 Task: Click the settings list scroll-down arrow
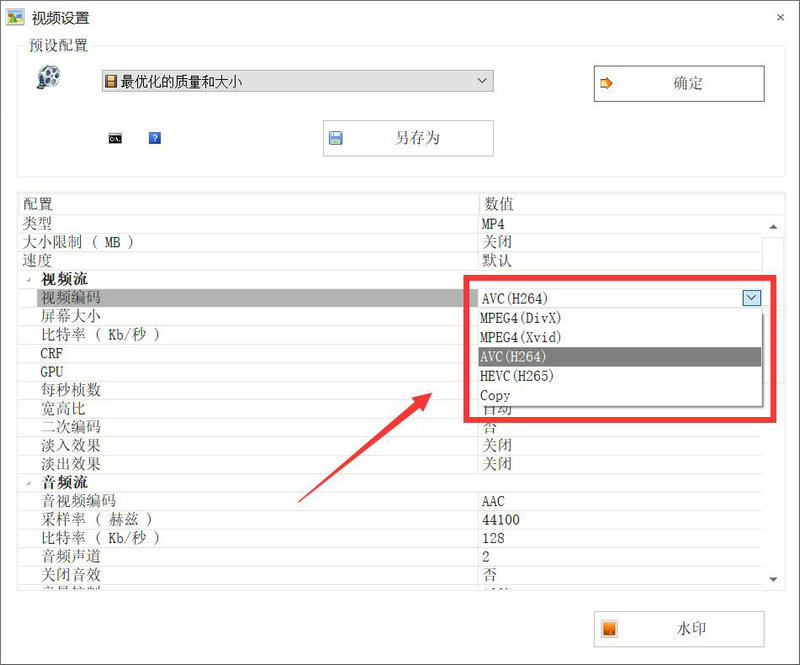coord(773,579)
